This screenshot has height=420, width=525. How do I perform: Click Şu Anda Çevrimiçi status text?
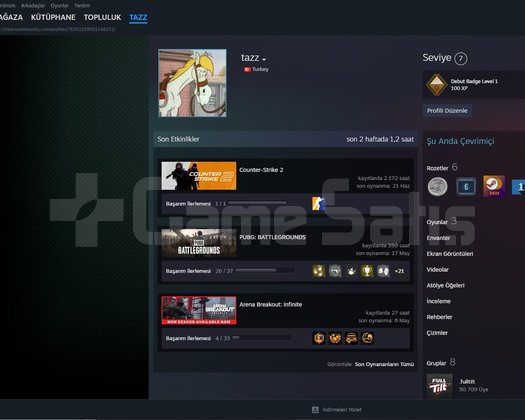point(460,141)
